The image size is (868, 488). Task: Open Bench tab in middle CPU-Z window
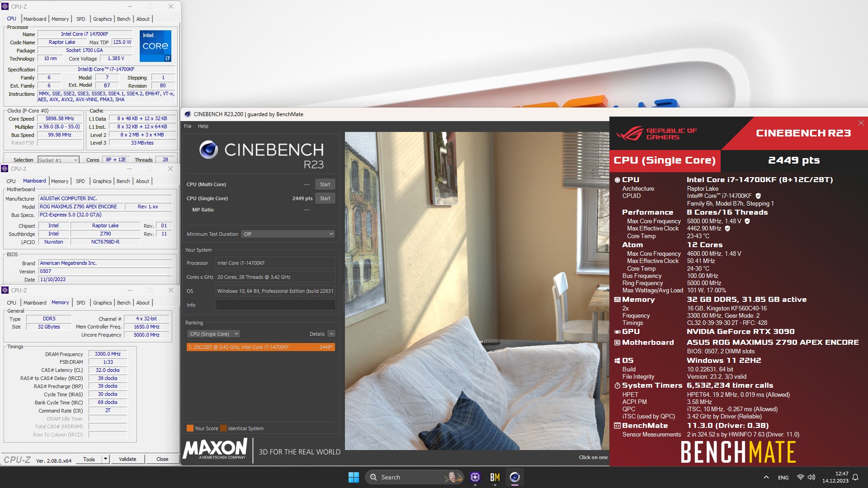click(123, 181)
